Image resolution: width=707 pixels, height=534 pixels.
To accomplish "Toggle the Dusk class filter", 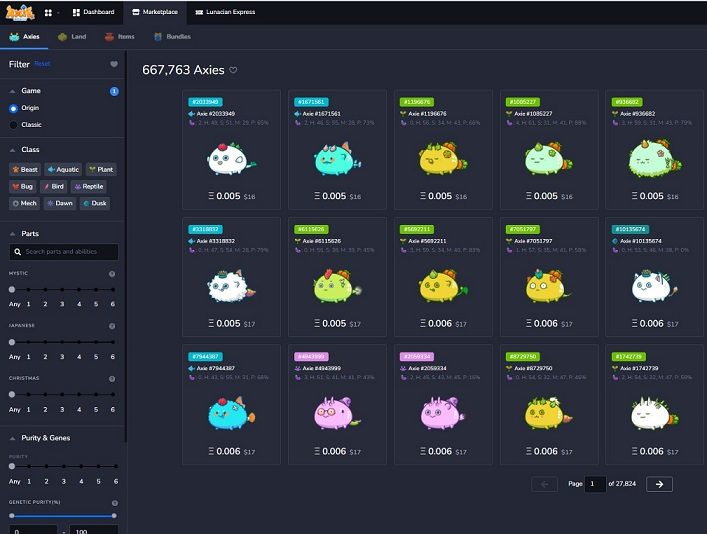I will click(95, 203).
